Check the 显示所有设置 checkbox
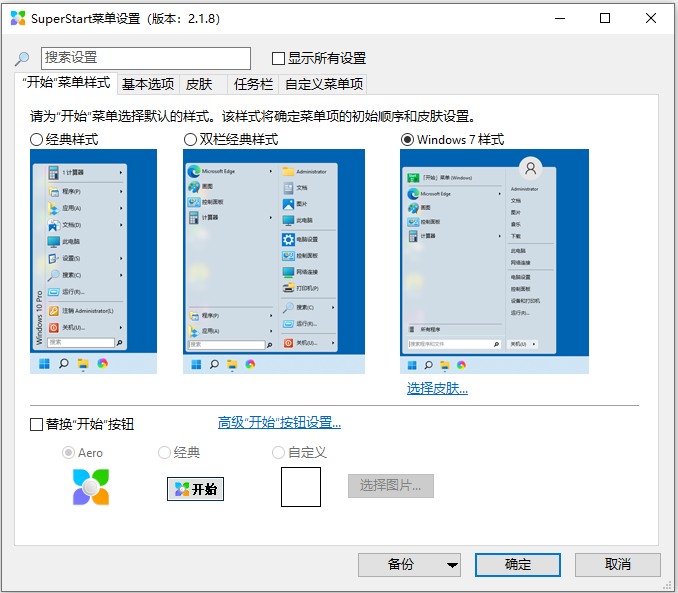The image size is (678, 593). pos(278,58)
